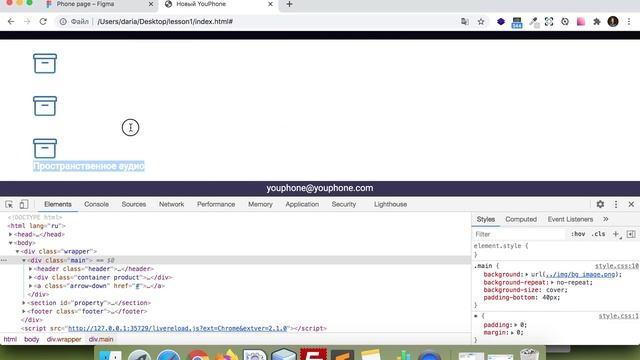Open the Event Listeners sidebar tab

[x=570, y=220]
